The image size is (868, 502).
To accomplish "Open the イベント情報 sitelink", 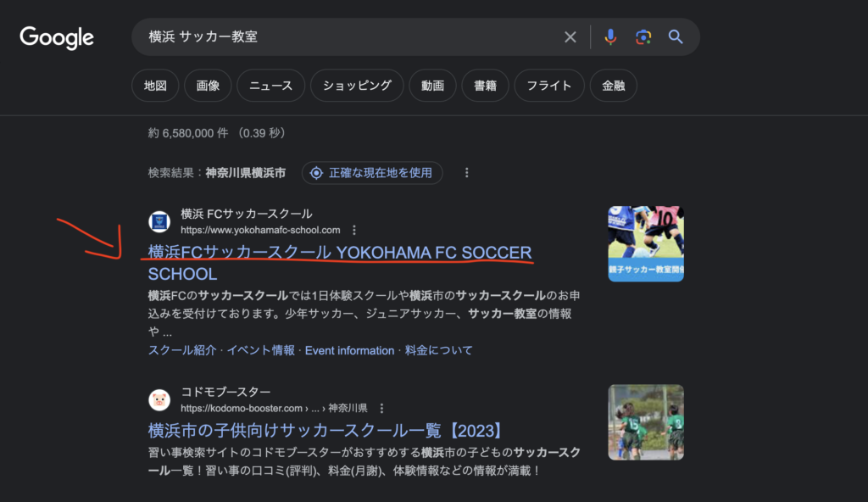I will (x=260, y=350).
